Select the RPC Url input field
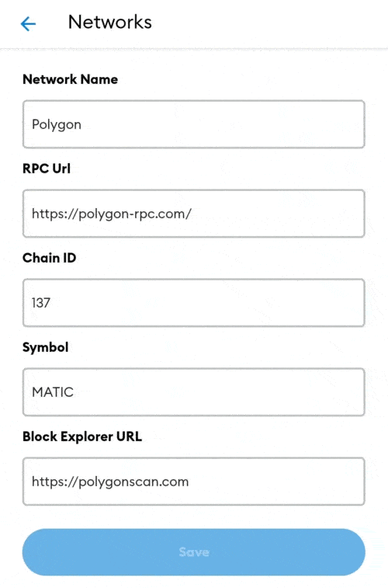 coord(194,214)
